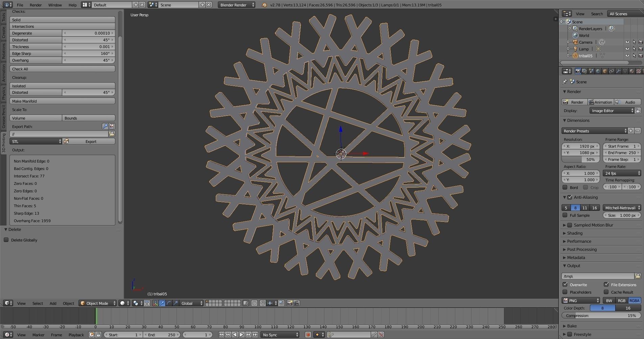Open the File menu

pos(20,5)
